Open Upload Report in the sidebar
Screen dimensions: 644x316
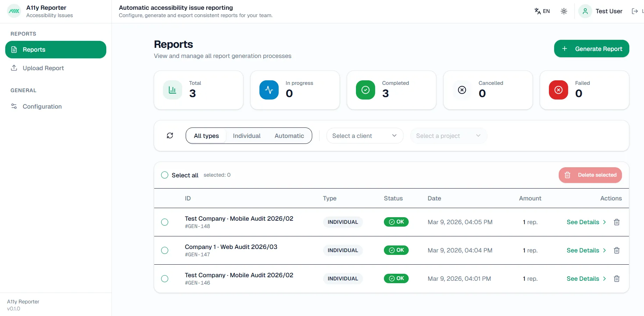point(43,68)
